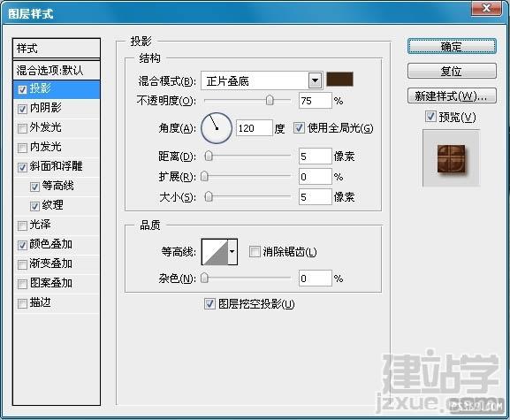Screen dimensions: 510x420
Task: Enable the 外发光 checkbox
Action: pyautogui.click(x=22, y=128)
